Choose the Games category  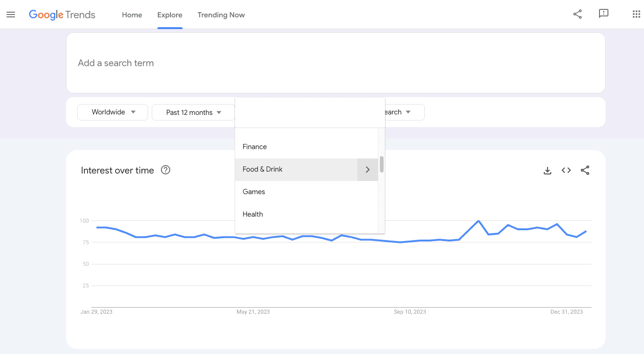pyautogui.click(x=254, y=192)
